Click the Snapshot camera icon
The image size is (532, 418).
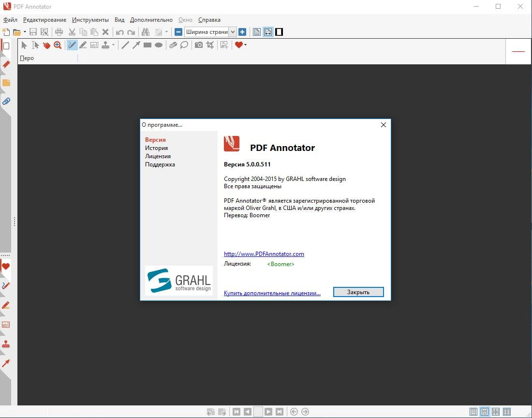pos(199,45)
